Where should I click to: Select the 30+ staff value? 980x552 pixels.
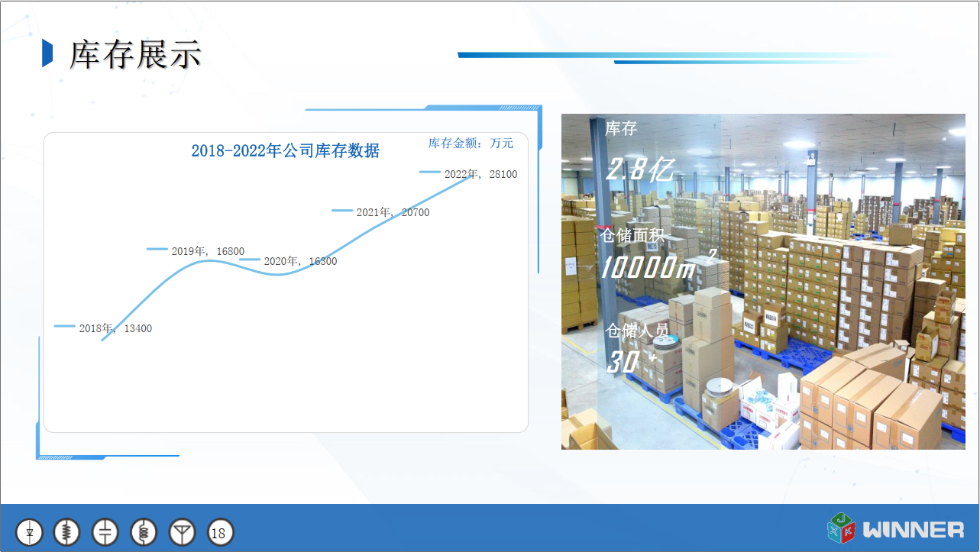click(x=631, y=362)
